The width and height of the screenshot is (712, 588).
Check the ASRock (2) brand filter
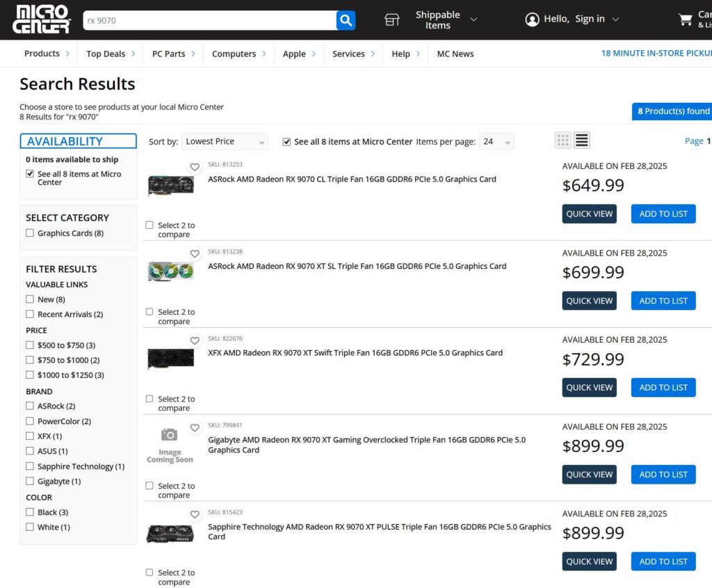tap(30, 406)
